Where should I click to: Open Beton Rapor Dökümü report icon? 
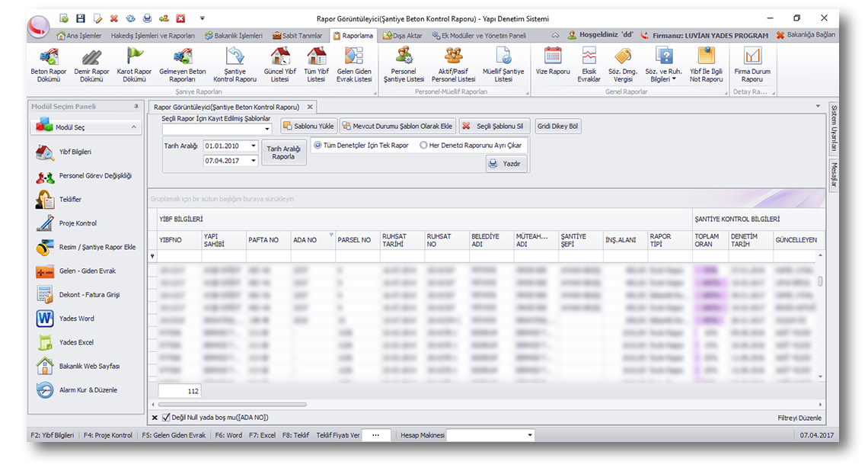click(x=49, y=56)
